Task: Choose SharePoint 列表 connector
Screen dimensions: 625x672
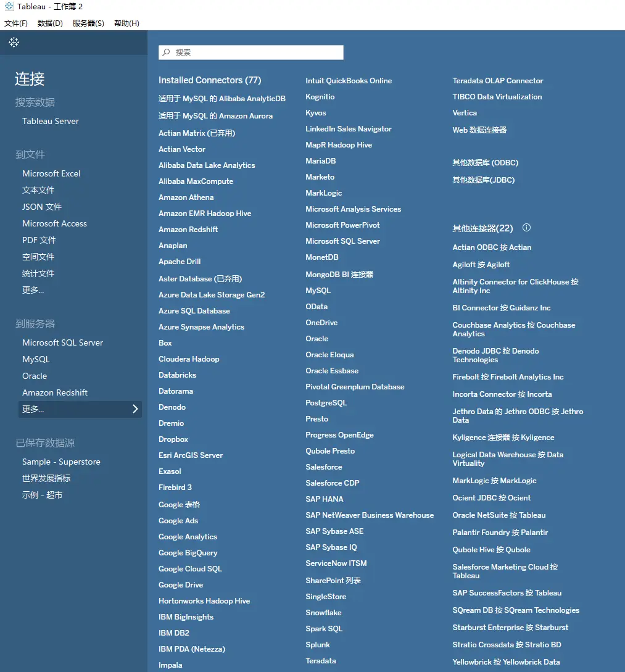Action: 333,581
